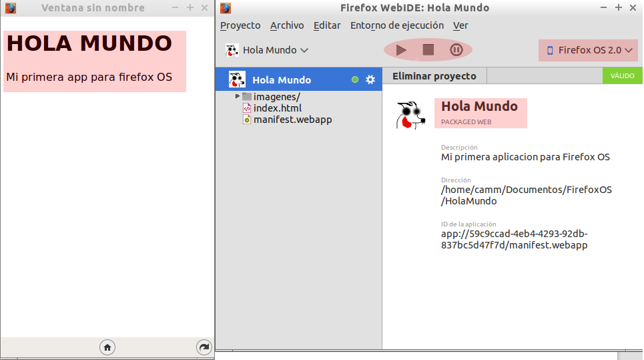
Task: Select the Hola Mundo project header row
Action: click(x=298, y=79)
